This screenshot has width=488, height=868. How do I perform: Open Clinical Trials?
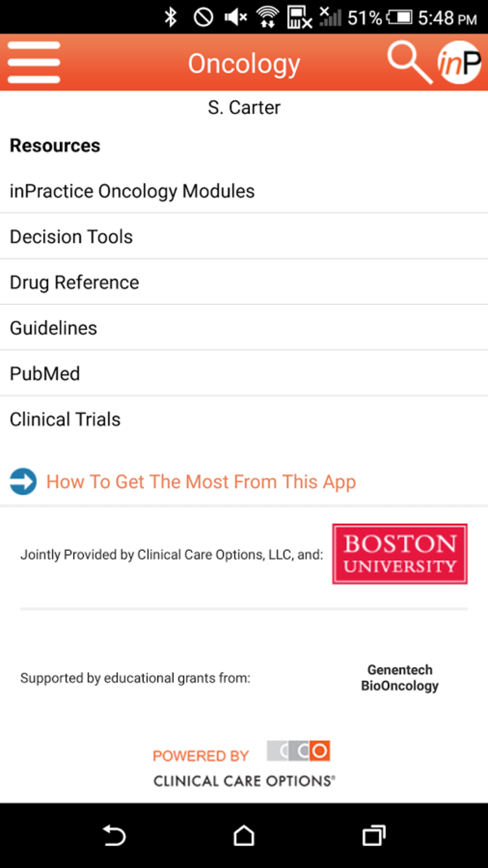coord(65,420)
